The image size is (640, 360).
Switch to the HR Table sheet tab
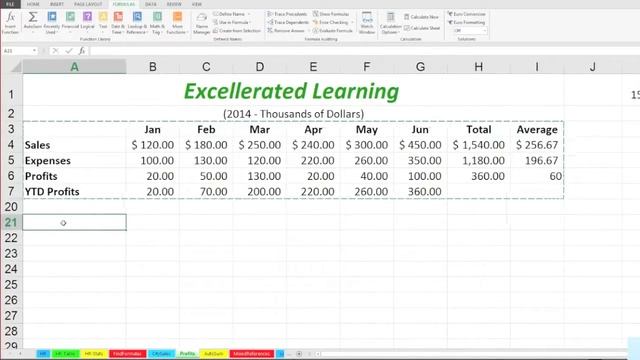pyautogui.click(x=65, y=354)
